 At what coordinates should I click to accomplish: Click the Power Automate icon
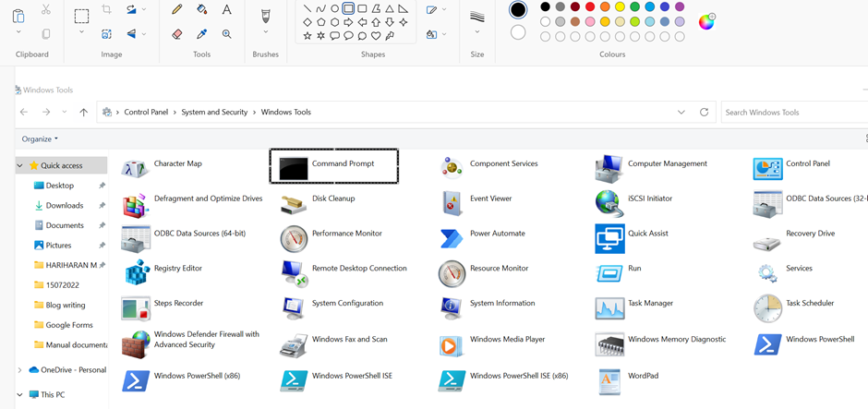coord(452,238)
